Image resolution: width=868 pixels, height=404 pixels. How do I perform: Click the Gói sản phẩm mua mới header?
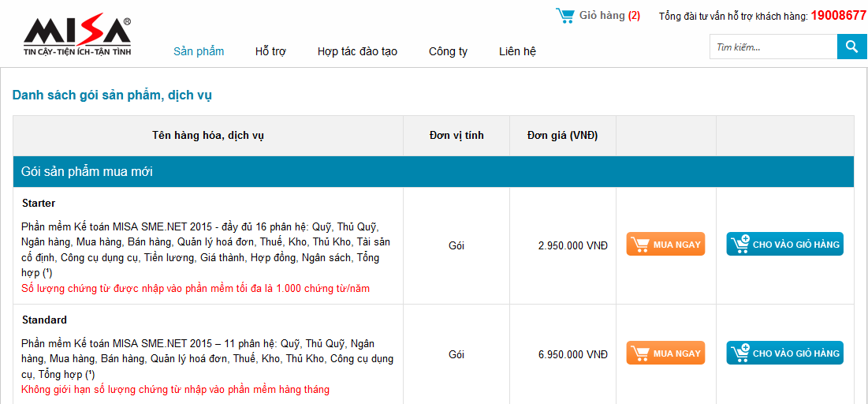click(x=87, y=171)
